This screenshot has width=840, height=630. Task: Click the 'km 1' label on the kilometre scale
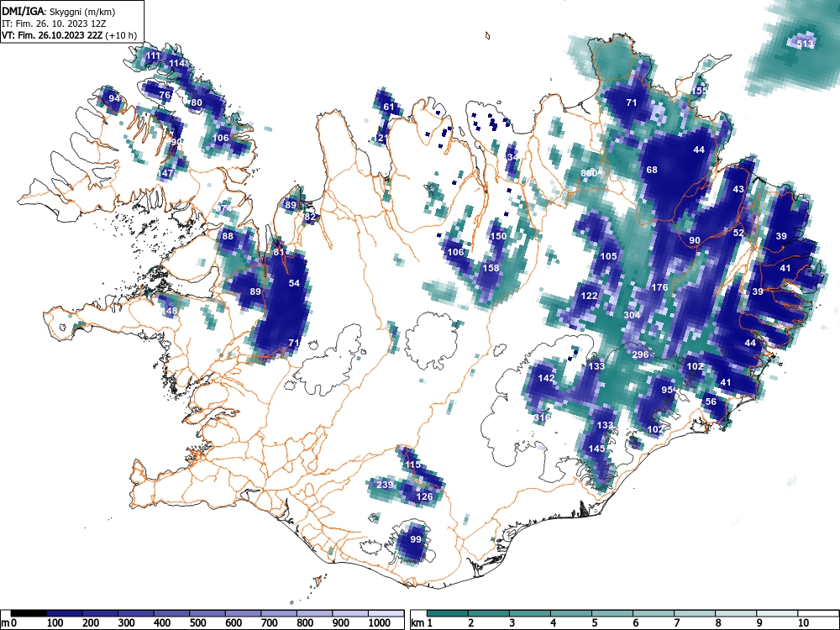(422, 623)
